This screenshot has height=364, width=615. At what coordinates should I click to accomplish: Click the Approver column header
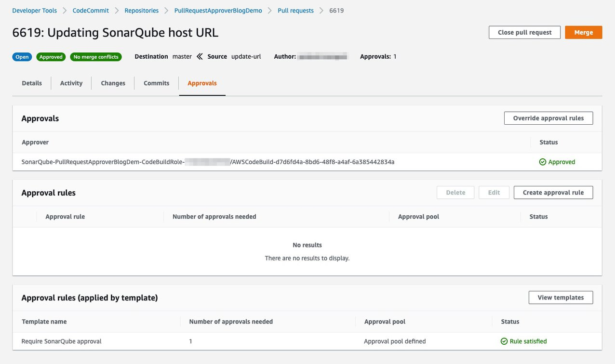35,142
